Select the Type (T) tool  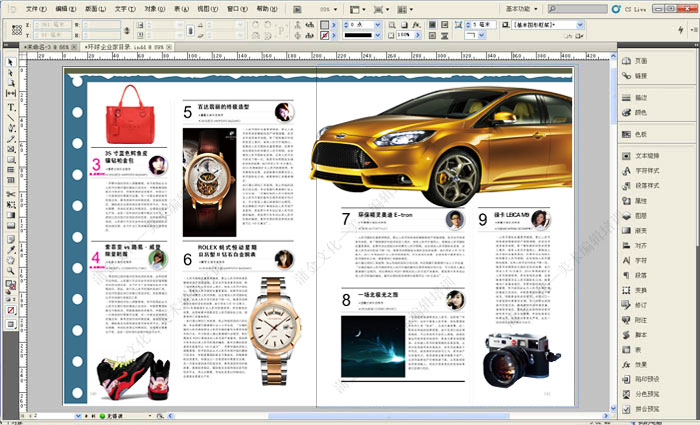pos(11,108)
